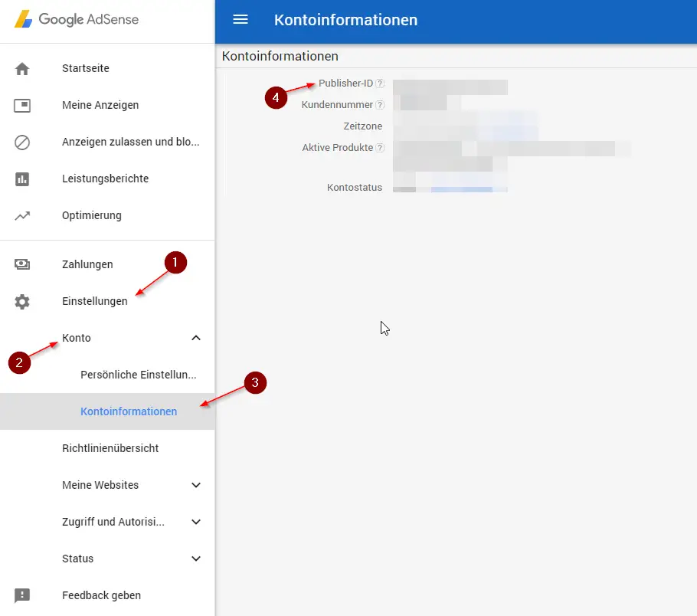Click the Publisher-ID label
The height and width of the screenshot is (616, 697).
coord(346,84)
